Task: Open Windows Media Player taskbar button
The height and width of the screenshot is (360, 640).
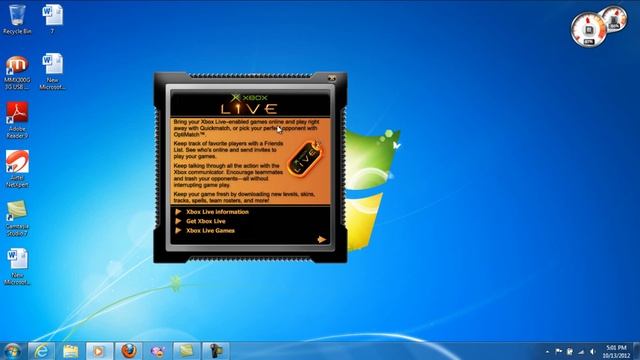Action: coord(99,351)
